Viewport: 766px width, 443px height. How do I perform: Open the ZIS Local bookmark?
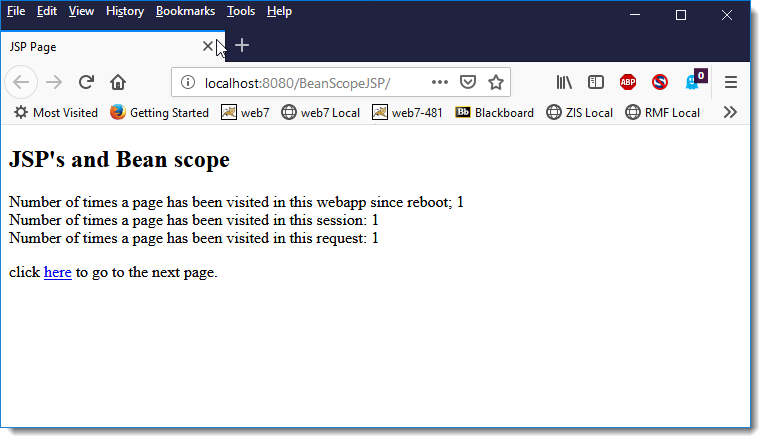579,113
